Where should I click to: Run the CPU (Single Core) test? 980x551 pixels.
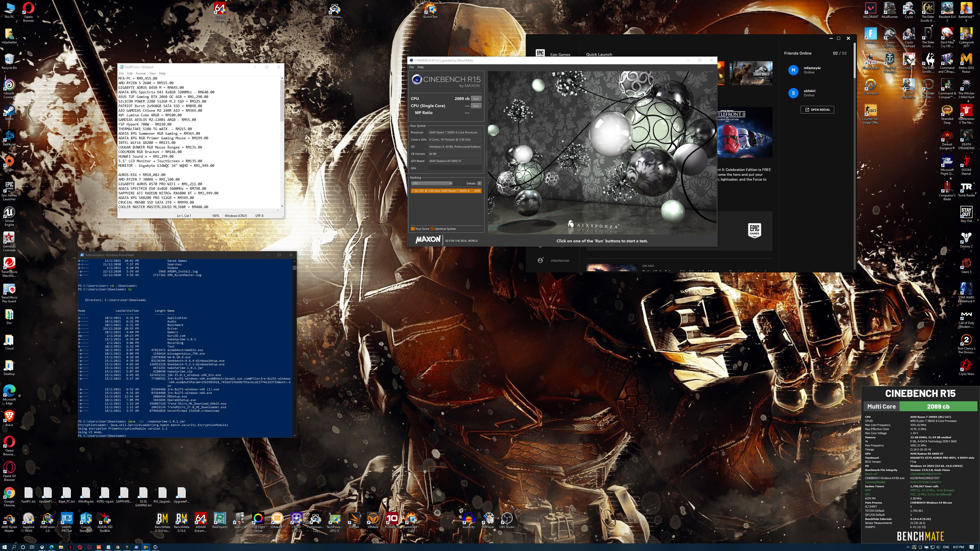click(x=475, y=106)
